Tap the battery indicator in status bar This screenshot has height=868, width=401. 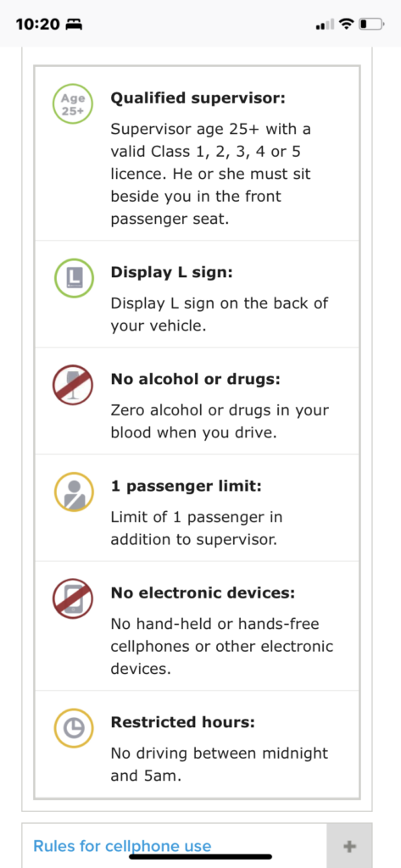point(371,24)
